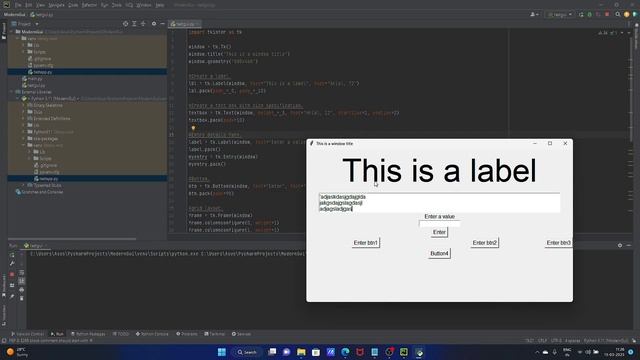Click the green Debug bug icon

pos(589,14)
